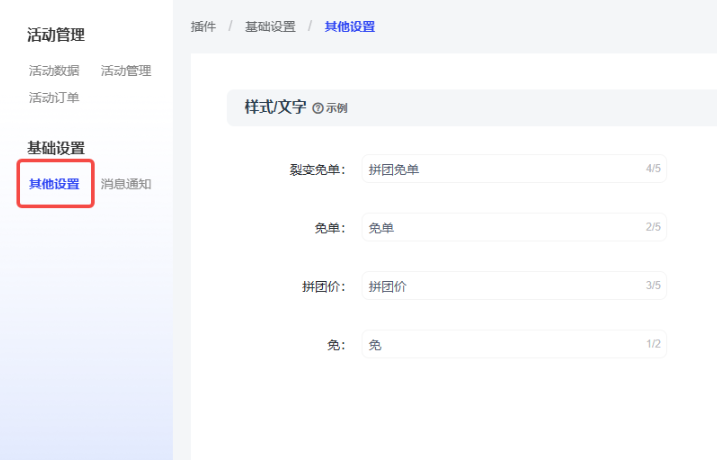Focus the 裂变免单 input containing 拼团免单
This screenshot has height=460, width=717.
coord(500,170)
